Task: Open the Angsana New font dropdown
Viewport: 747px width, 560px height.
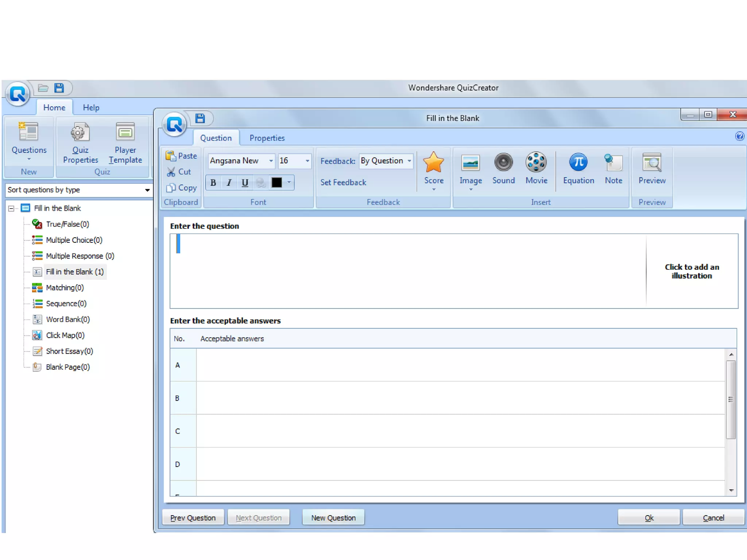Action: pos(271,161)
